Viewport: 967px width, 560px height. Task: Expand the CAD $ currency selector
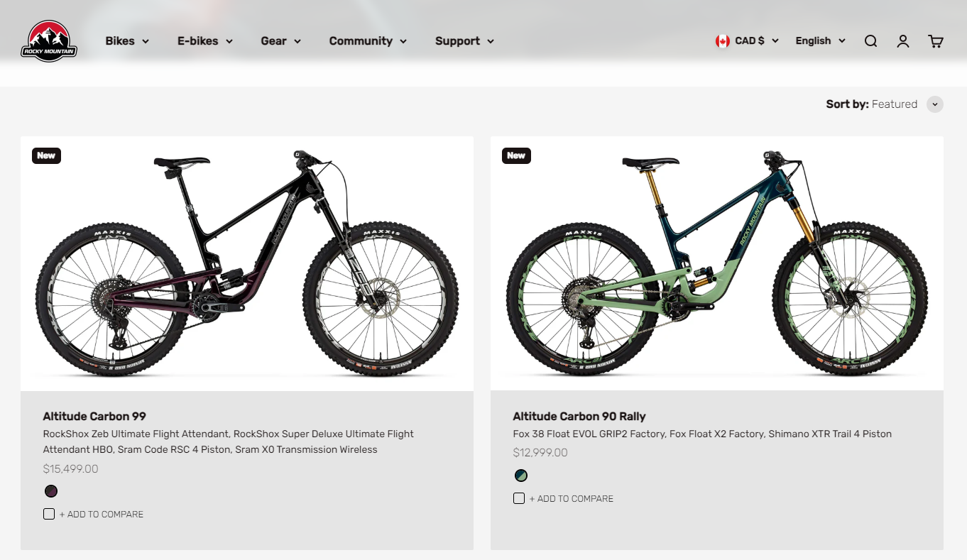[756, 41]
